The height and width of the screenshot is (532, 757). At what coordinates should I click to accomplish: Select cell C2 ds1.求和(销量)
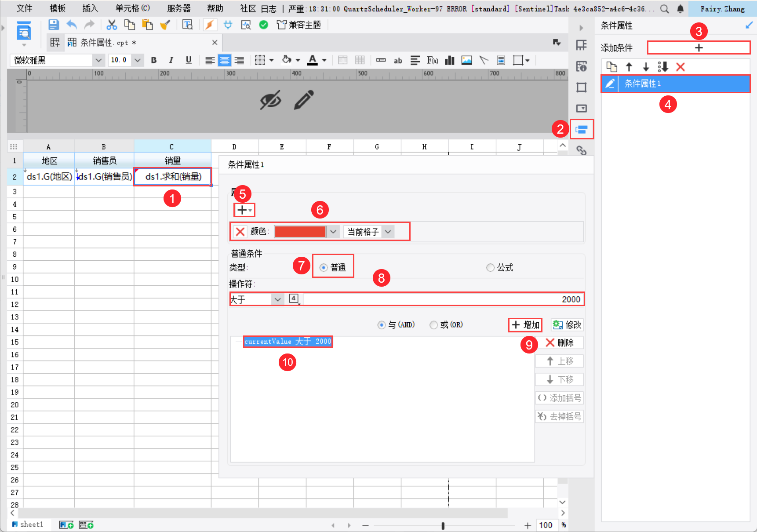tap(173, 177)
